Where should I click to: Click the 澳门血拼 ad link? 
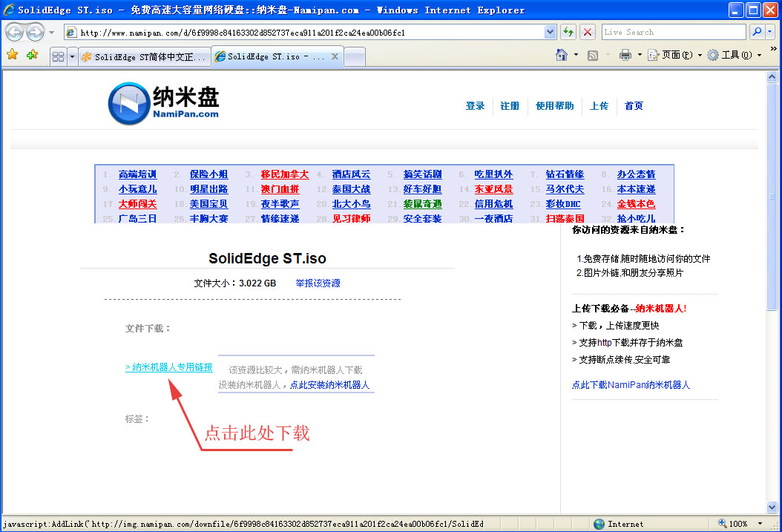click(280, 189)
